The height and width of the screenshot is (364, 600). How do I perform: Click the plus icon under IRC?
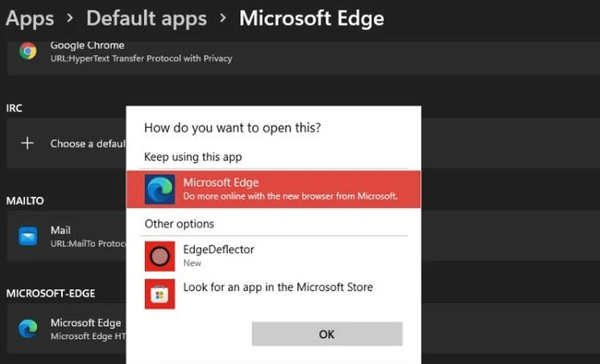tap(27, 143)
